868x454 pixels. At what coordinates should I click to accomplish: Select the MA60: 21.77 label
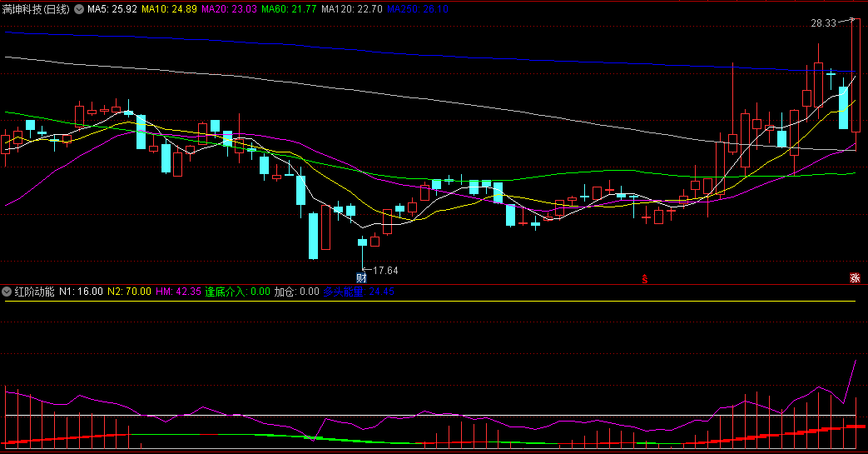(x=289, y=9)
